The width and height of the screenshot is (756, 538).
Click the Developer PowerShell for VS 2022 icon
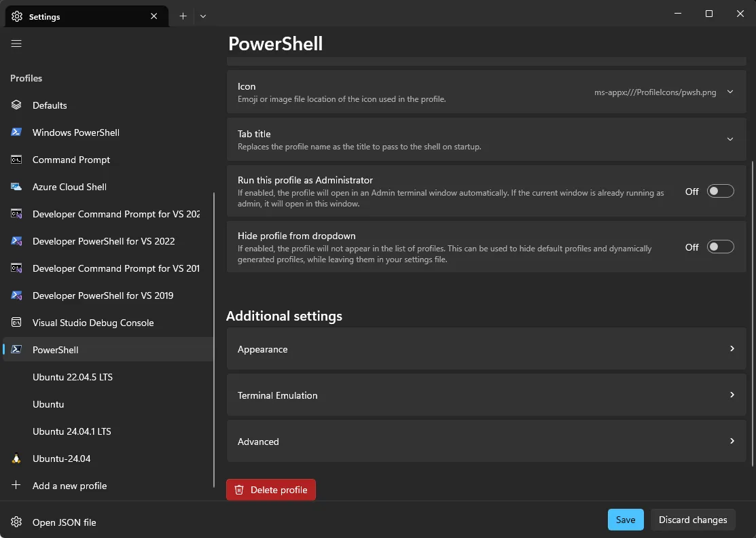(17, 240)
